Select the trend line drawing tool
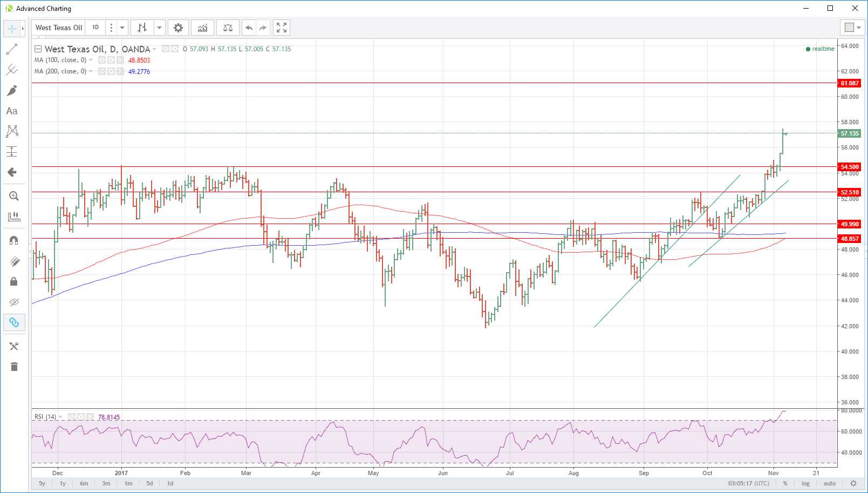The height and width of the screenshot is (493, 868). click(12, 49)
